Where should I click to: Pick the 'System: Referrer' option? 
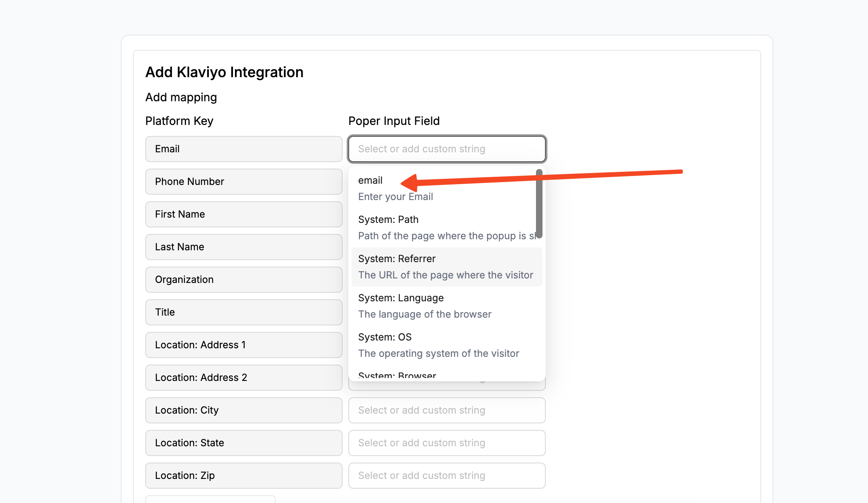[x=447, y=267]
